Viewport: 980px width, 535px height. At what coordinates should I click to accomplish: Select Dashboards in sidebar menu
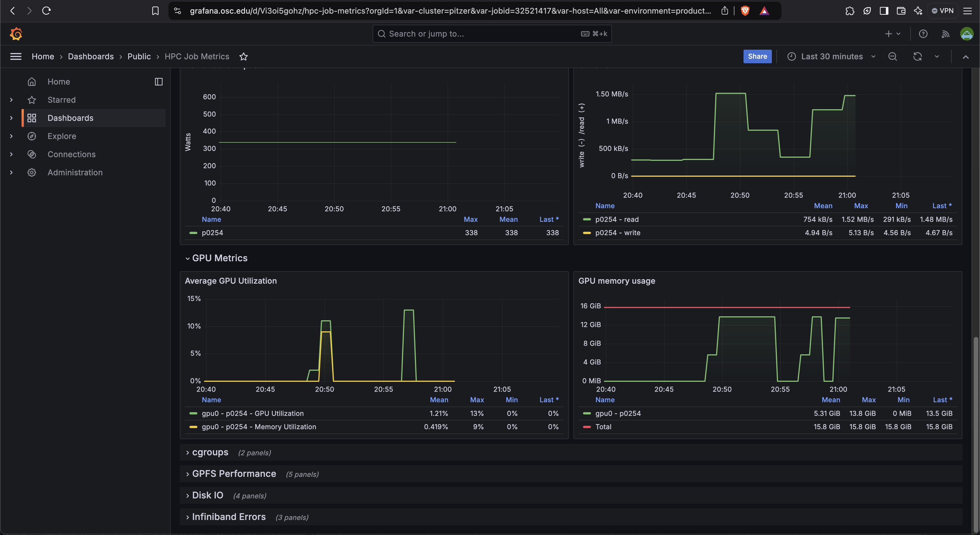(70, 118)
